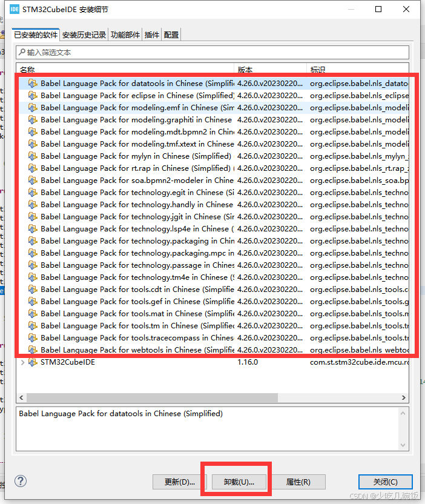
Task: Click icon of technology.passage language pack
Action: (x=33, y=265)
